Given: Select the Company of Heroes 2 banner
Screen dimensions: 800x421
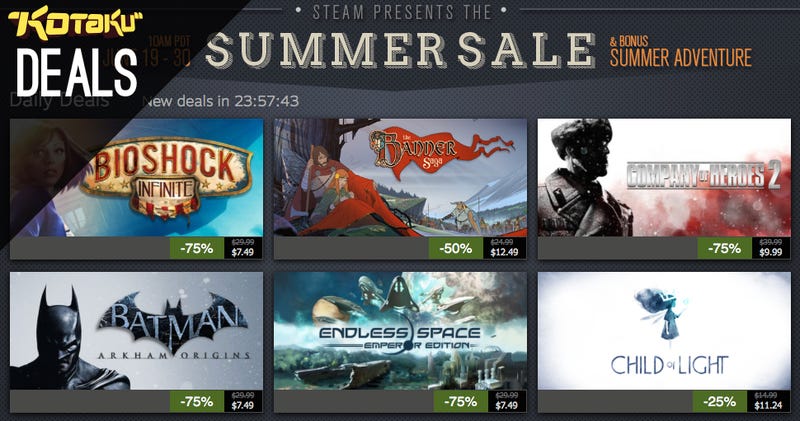Looking at the screenshot, I should (x=664, y=178).
